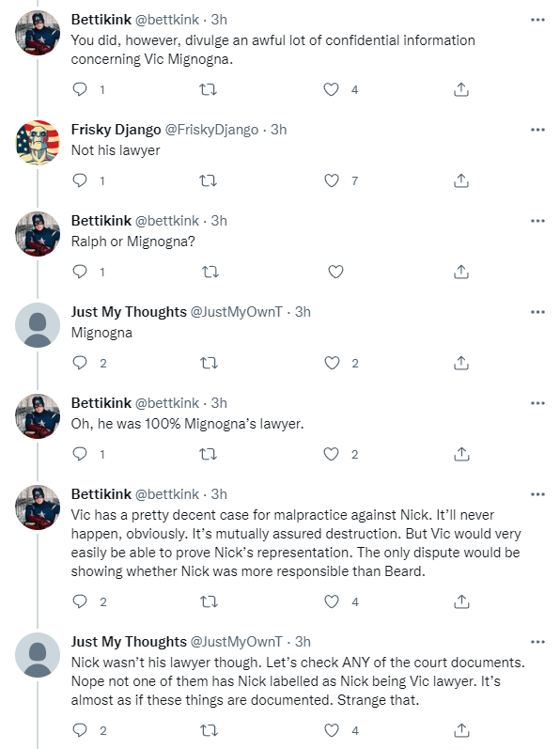Retweet the court documents tweet

pyautogui.click(x=209, y=730)
